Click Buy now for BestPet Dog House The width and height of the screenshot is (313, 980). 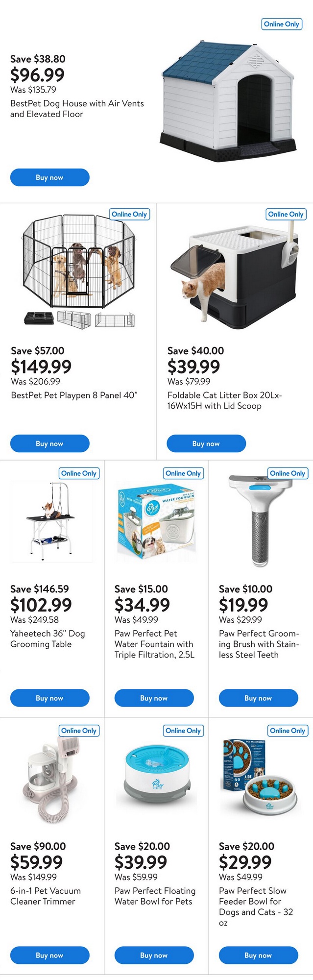point(49,177)
